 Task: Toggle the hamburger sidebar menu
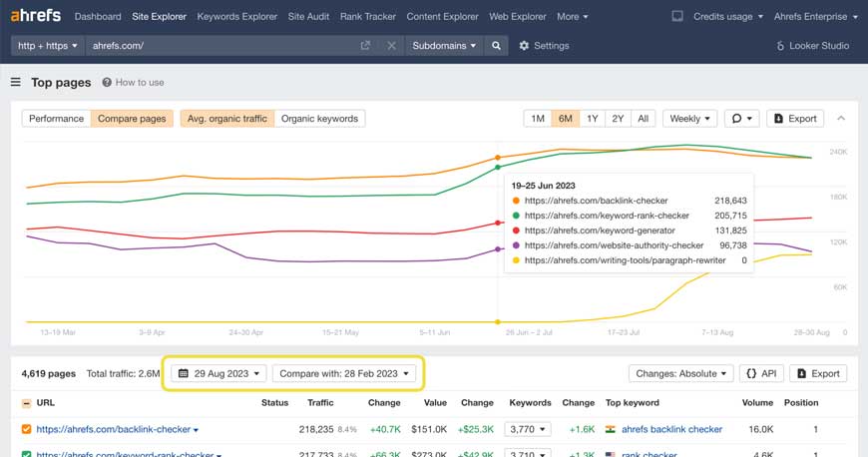[16, 82]
